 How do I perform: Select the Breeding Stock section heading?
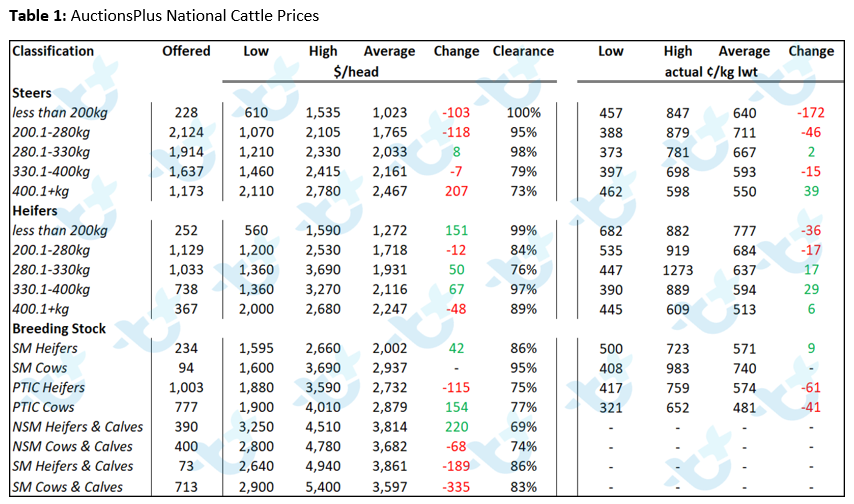point(59,329)
